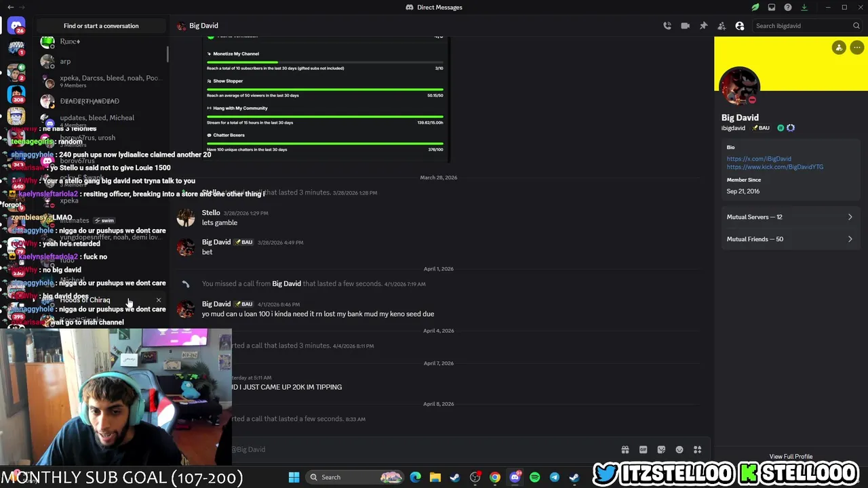Viewport: 868px width, 488px height.
Task: Go back with the title bar arrow
Action: tap(10, 7)
